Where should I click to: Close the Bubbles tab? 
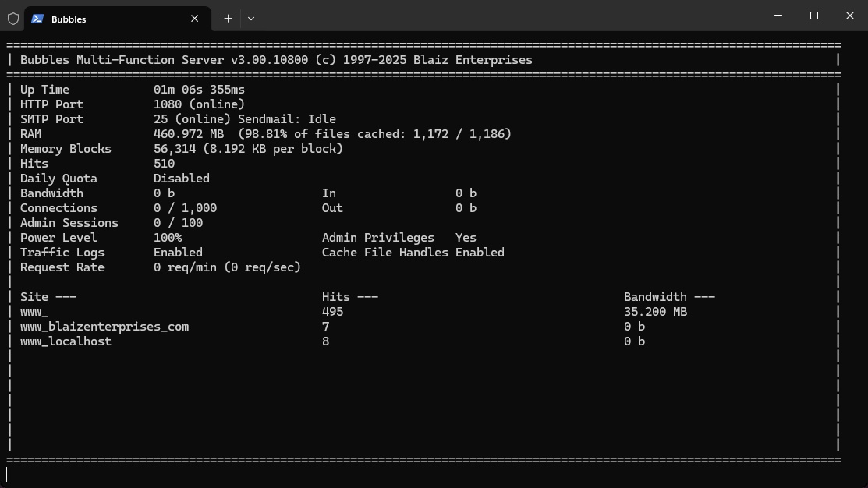[x=195, y=19]
